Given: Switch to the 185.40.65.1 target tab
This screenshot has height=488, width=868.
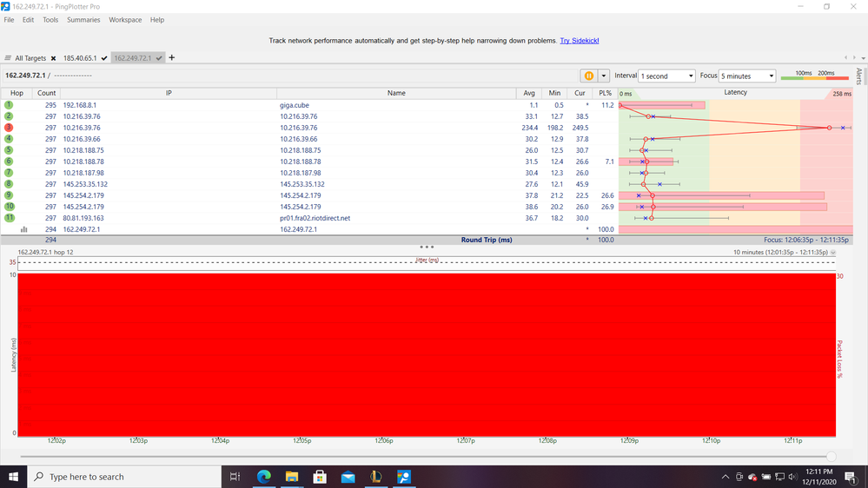Looking at the screenshot, I should 80,58.
